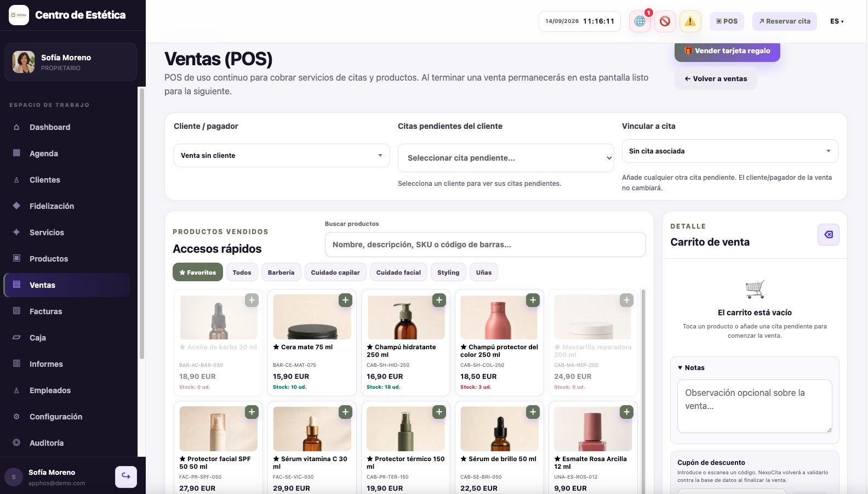Viewport: 868px width, 494px height.
Task: Filter products by Cuidado facial
Action: click(398, 272)
